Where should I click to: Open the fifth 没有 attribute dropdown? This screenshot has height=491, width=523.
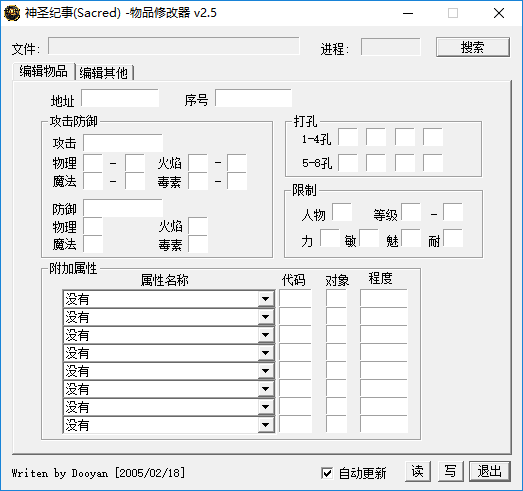coord(169,371)
